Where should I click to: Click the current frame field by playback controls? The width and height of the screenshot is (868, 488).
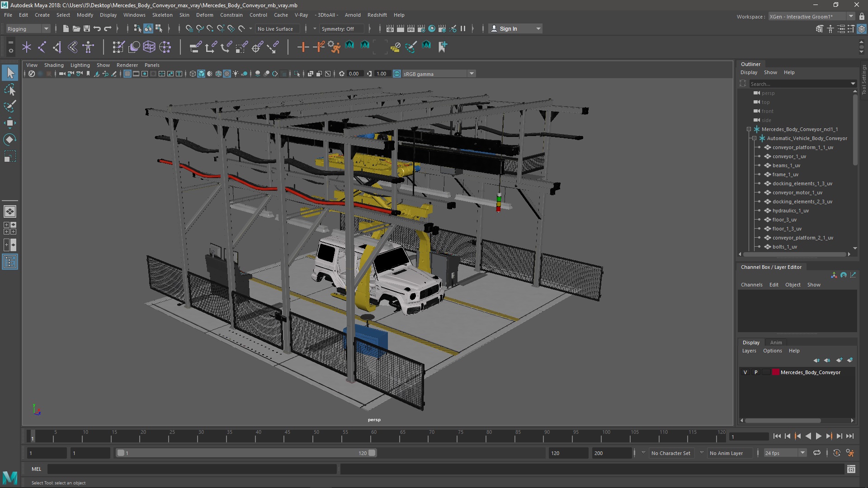point(749,436)
